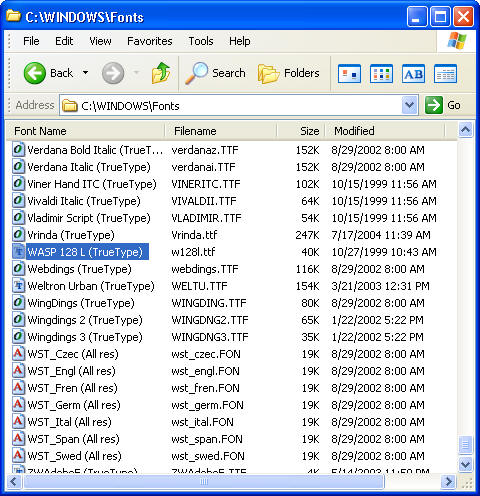Switch to List view icon
480x496 pixels.
point(381,74)
